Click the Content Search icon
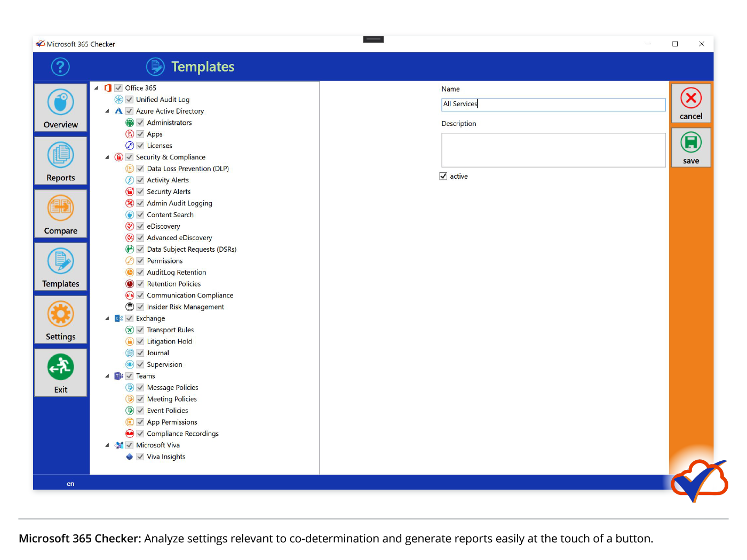The image size is (747, 560). 130,215
